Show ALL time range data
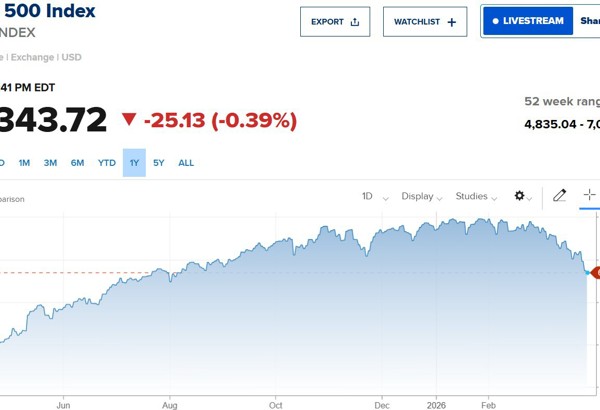 186,163
